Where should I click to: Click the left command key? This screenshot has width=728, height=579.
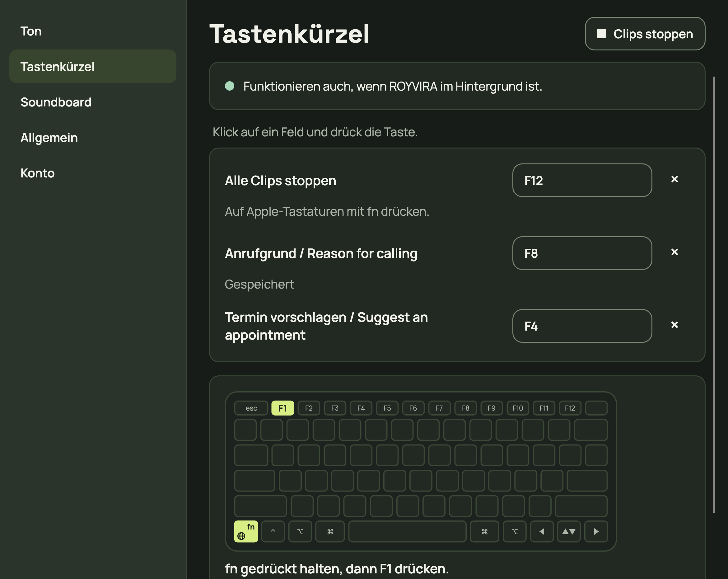330,531
